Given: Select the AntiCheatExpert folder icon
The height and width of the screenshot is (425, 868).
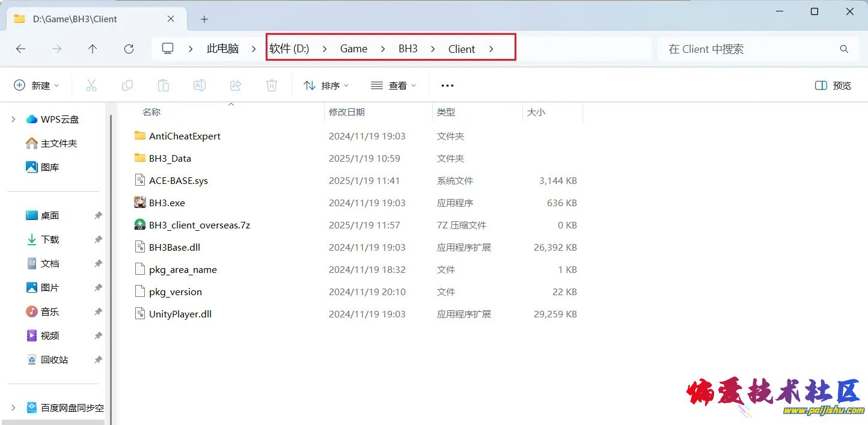Looking at the screenshot, I should pos(140,136).
